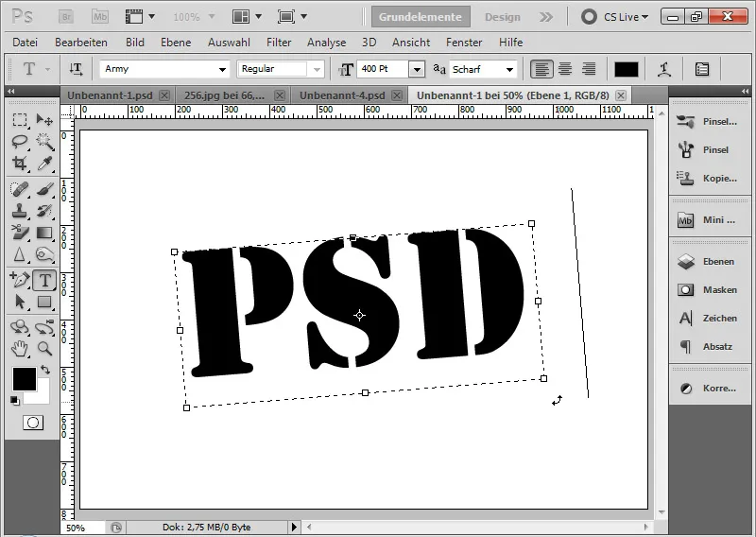Select the Move tool
This screenshot has height=537, width=756.
click(44, 120)
